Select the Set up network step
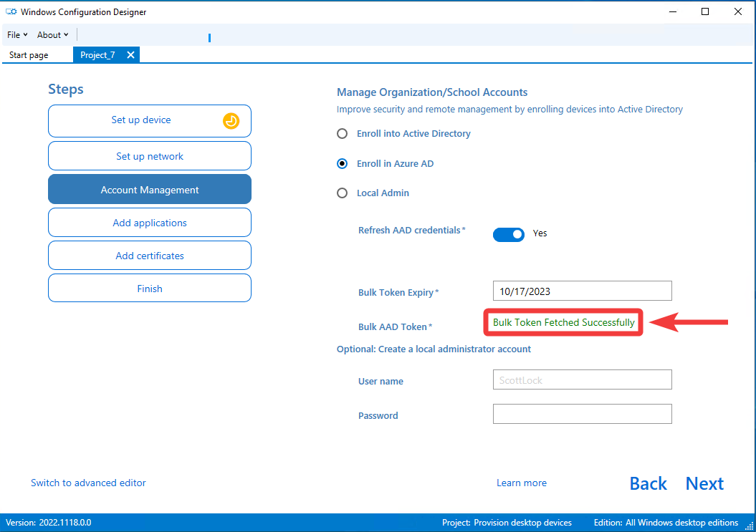The width and height of the screenshot is (756, 532). click(149, 155)
